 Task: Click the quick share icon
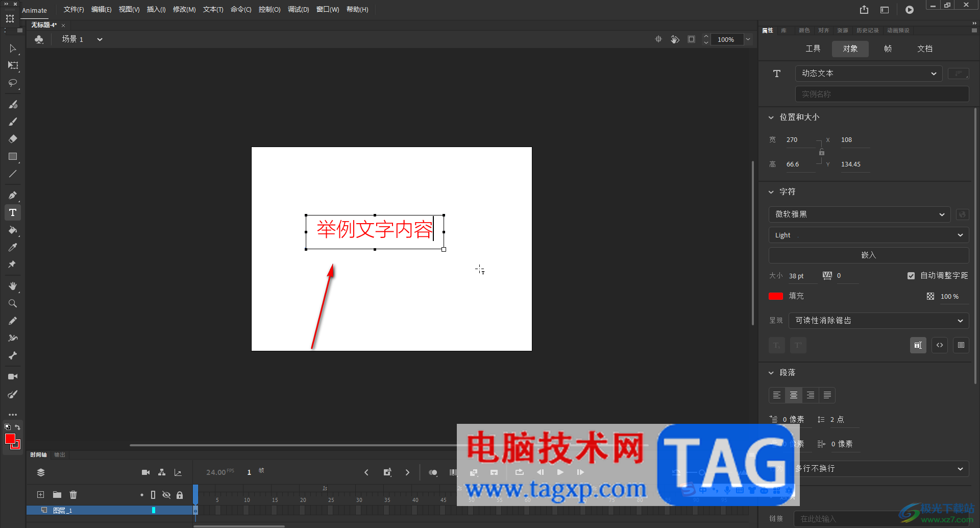(x=864, y=10)
